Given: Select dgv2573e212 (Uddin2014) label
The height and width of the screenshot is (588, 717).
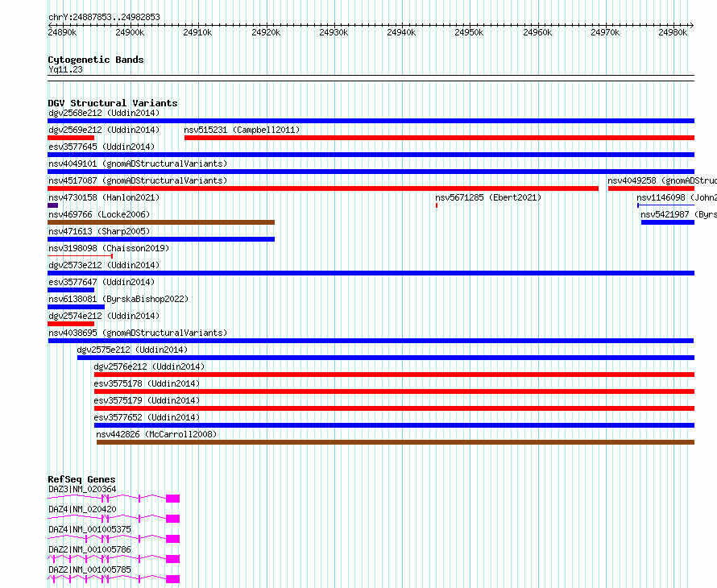Looking at the screenshot, I should 104,265.
